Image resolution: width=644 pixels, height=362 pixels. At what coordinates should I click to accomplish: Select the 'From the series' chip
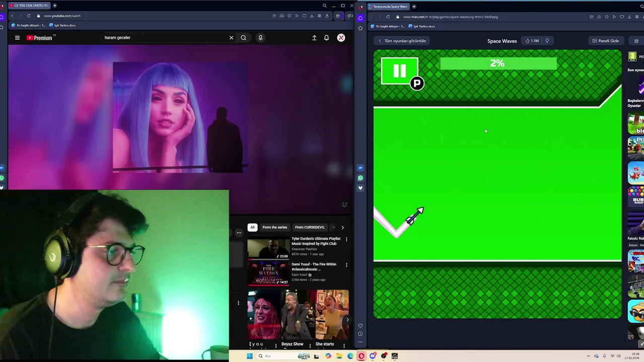275,227
